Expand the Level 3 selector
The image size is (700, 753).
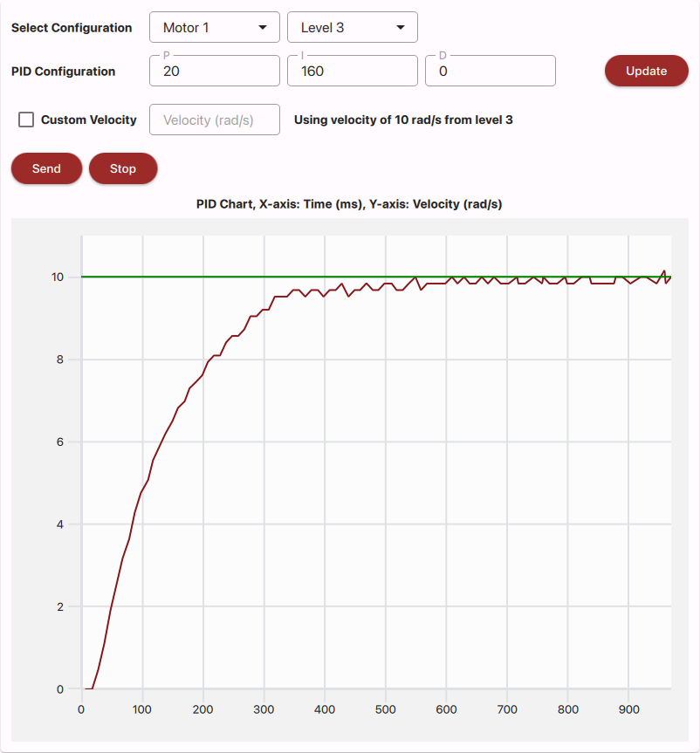[x=352, y=27]
